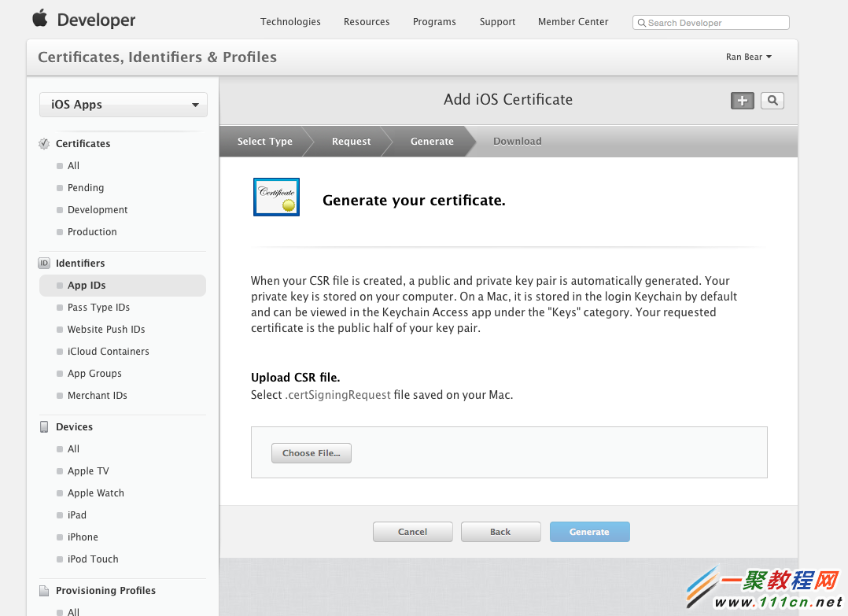
Task: Click the Identifiers ID badge icon
Action: click(44, 264)
